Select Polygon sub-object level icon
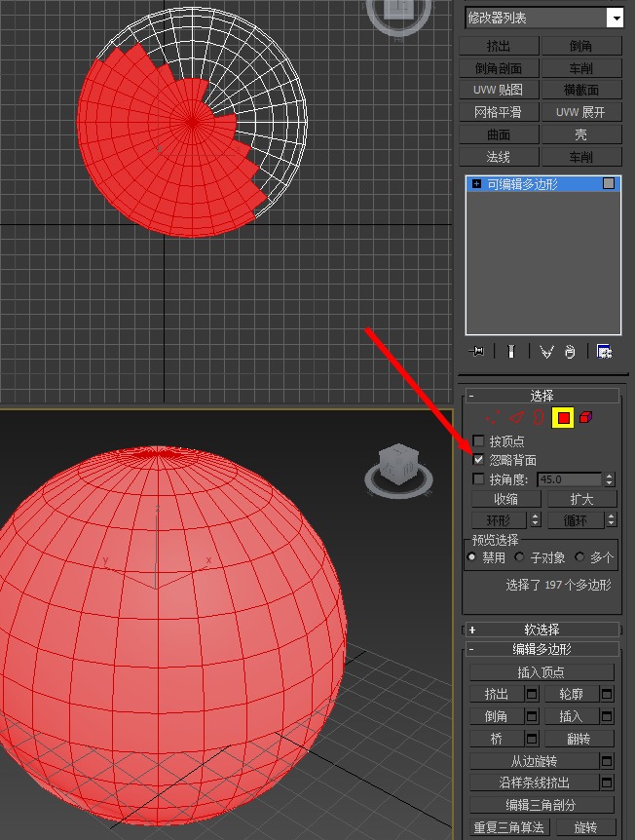This screenshot has width=635, height=840. click(563, 417)
